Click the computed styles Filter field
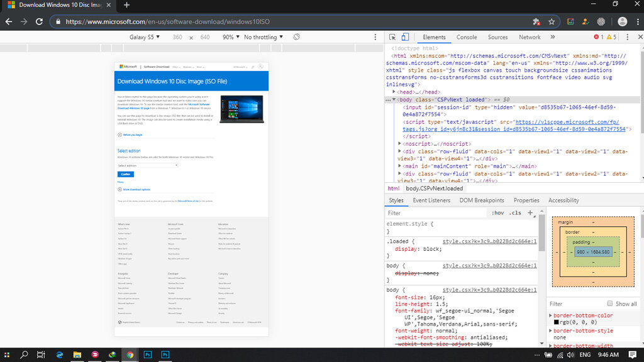This screenshot has height=362, width=644. tap(576, 304)
